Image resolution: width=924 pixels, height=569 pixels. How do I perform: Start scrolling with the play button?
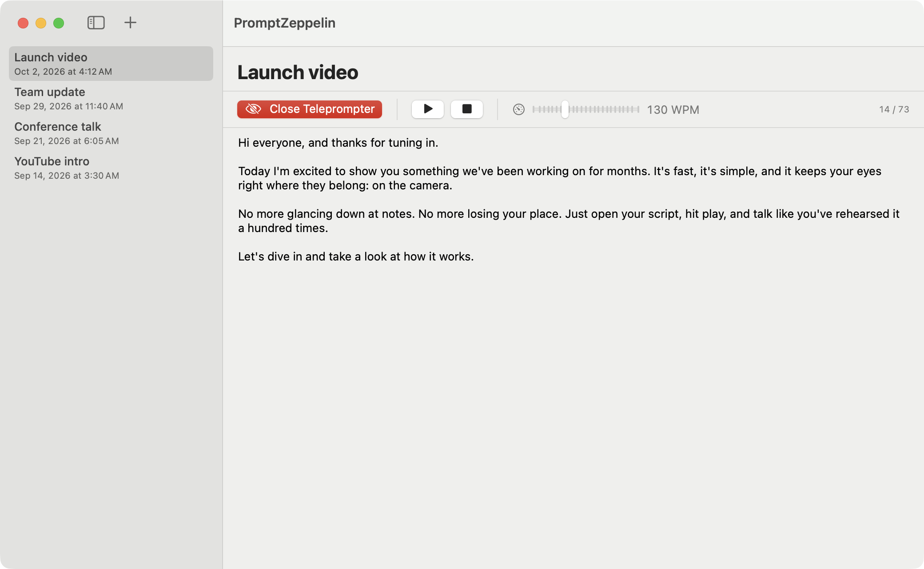(x=428, y=109)
